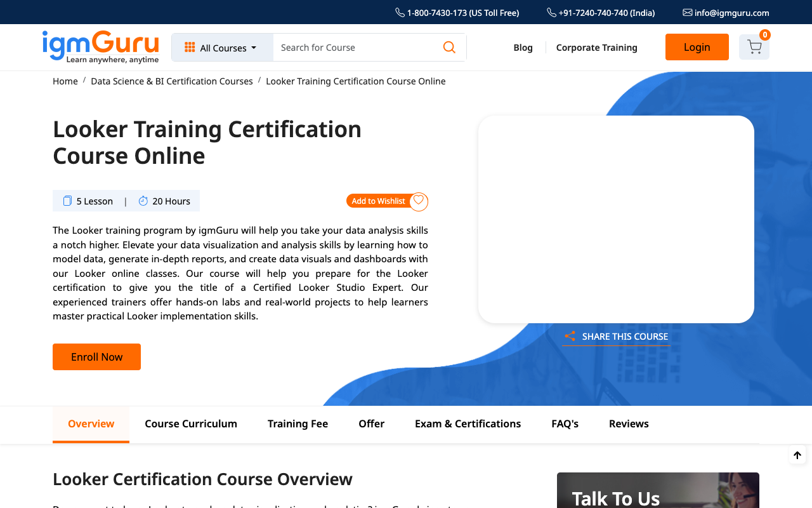Click the Login button

coord(697,47)
